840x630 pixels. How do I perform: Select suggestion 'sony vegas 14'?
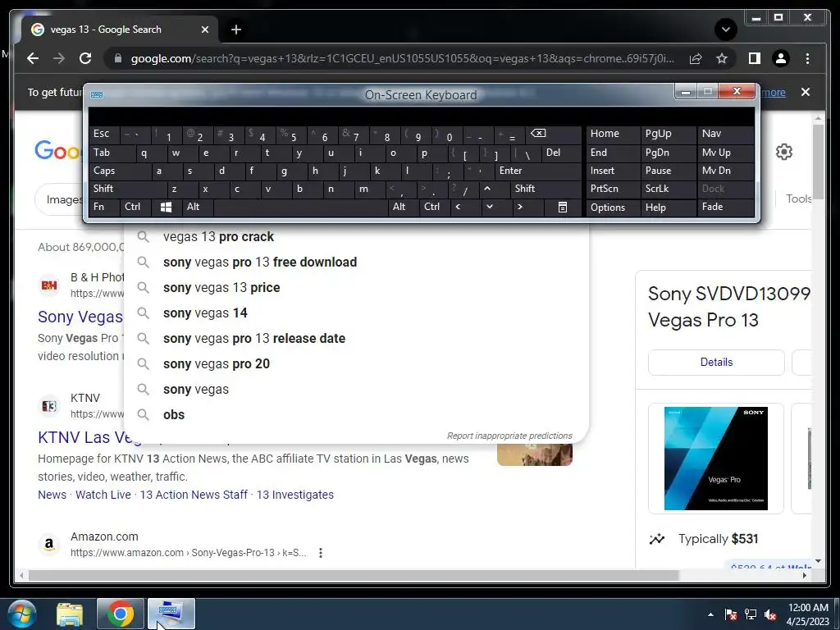coord(356,313)
